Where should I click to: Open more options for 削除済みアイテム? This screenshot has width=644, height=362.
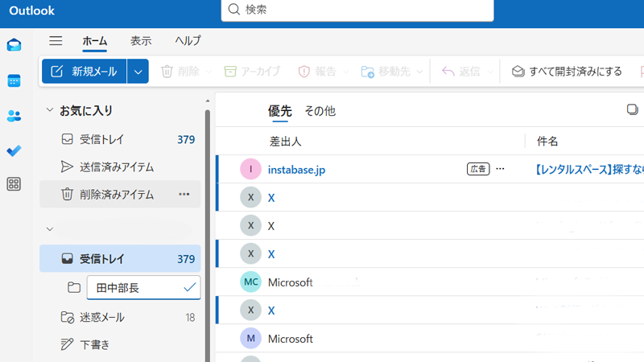tap(184, 194)
